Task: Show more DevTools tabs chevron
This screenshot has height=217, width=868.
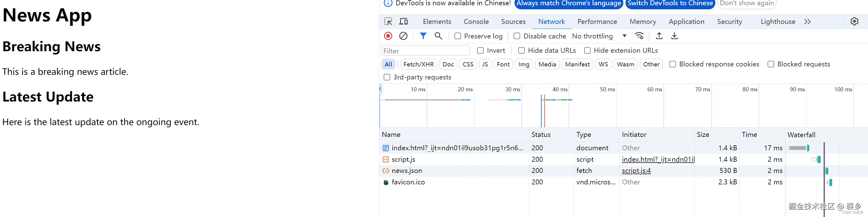Action: pyautogui.click(x=807, y=21)
